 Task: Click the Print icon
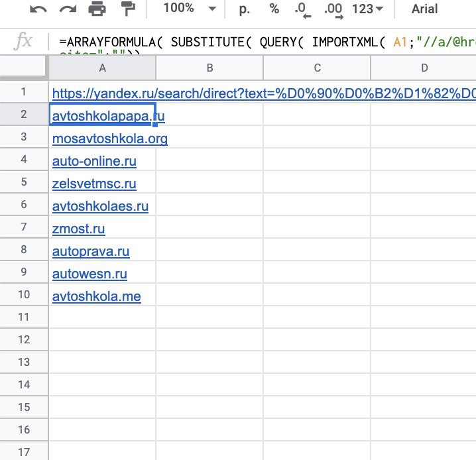[97, 9]
